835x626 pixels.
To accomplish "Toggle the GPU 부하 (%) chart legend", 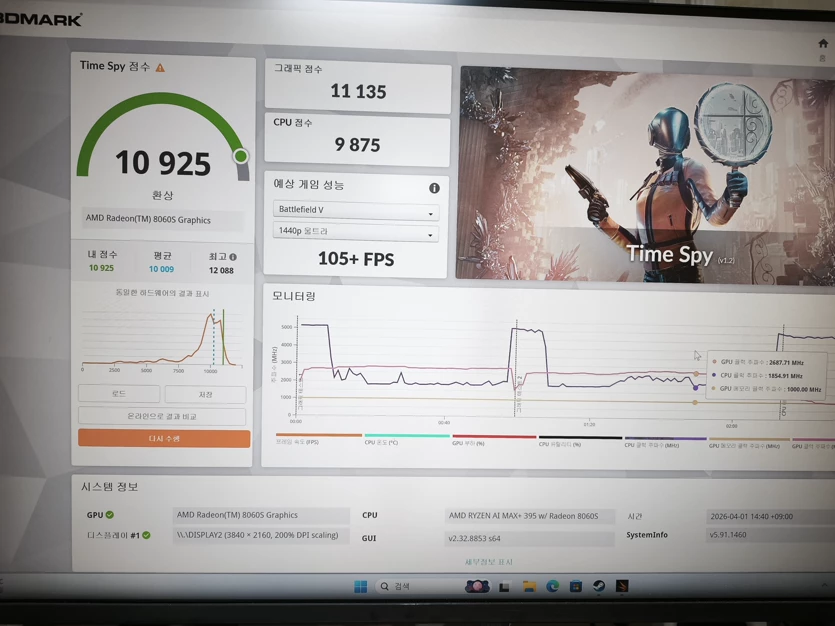I will [468, 443].
